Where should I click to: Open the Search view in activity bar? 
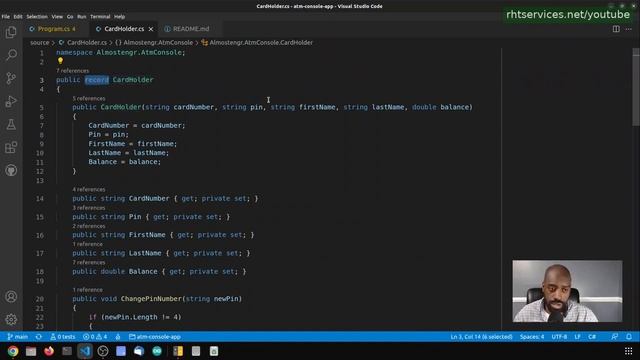11,55
